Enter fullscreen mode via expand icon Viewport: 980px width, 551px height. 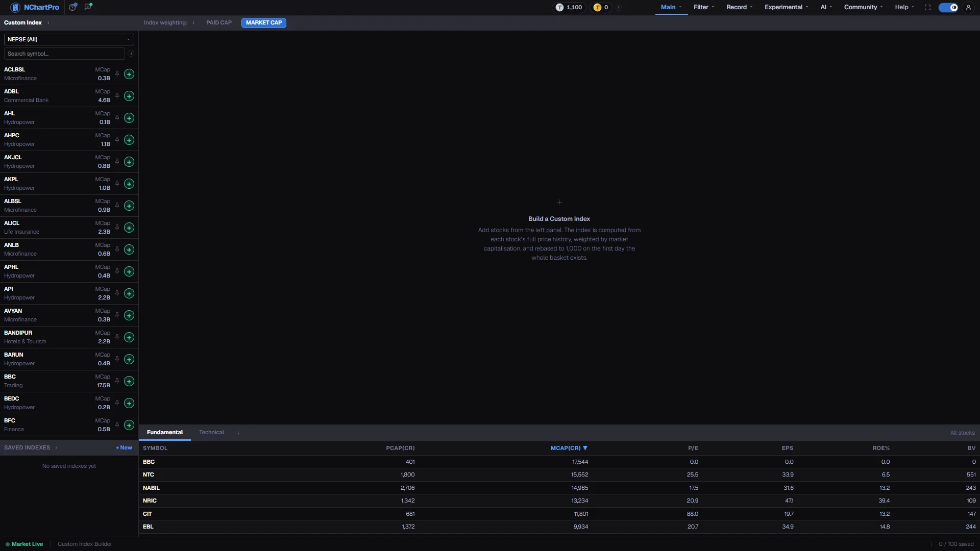(927, 7)
